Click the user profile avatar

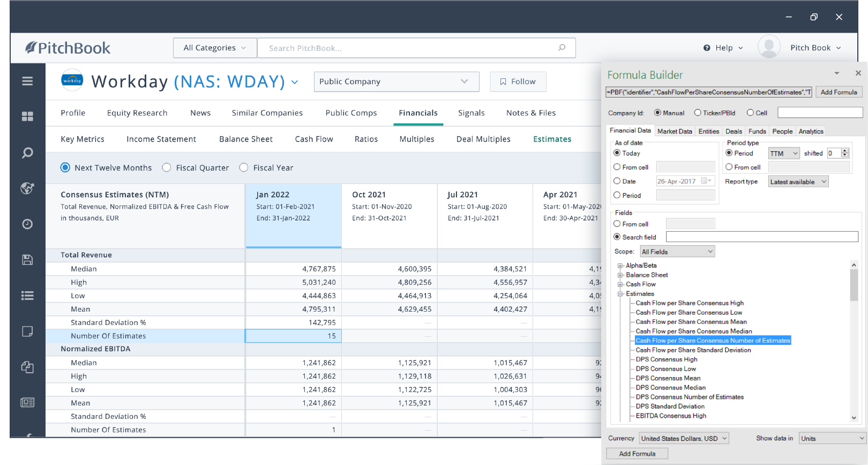pos(769,47)
